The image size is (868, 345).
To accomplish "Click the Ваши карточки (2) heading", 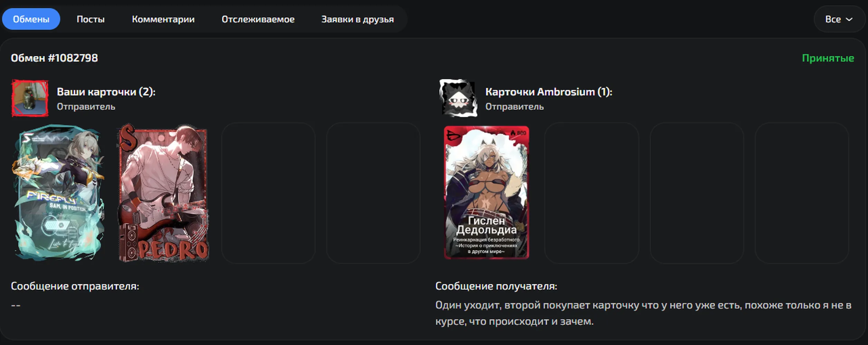I will point(106,92).
